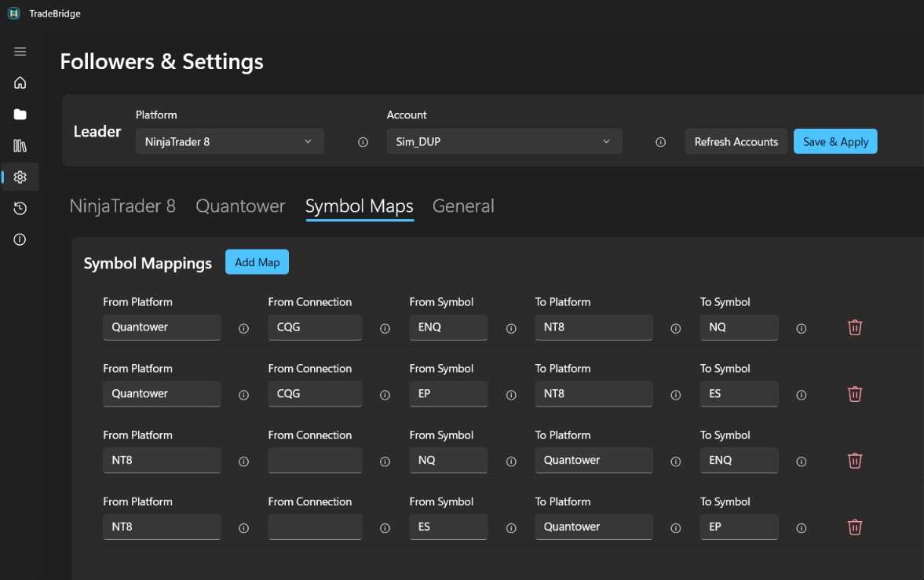Open the info icon in the sidebar
The height and width of the screenshot is (580, 924).
[x=20, y=239]
